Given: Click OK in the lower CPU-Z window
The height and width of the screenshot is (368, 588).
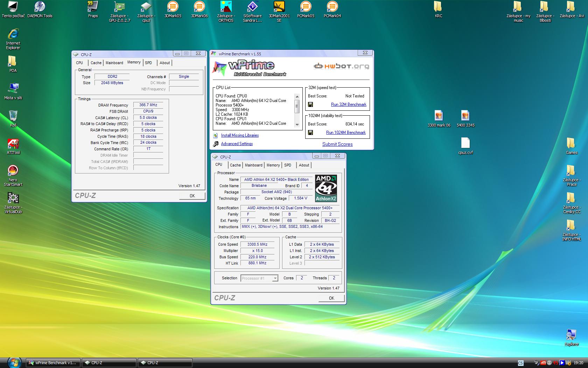Looking at the screenshot, I should click(331, 298).
